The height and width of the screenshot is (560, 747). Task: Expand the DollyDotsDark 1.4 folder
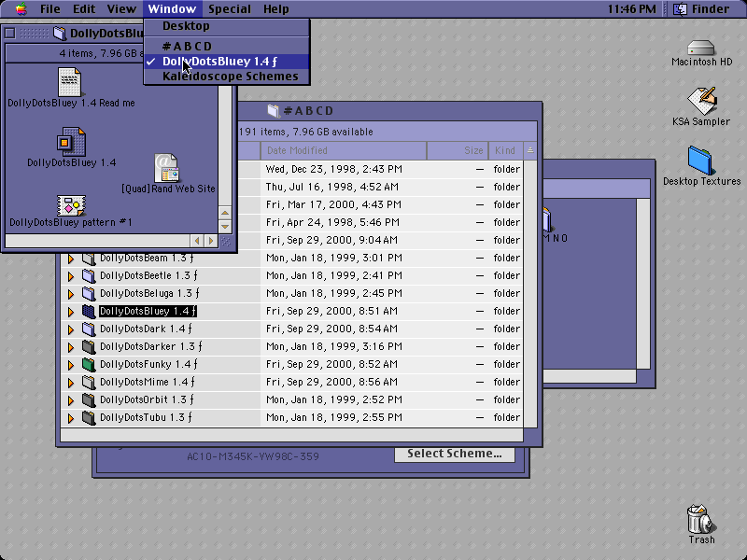pyautogui.click(x=71, y=329)
